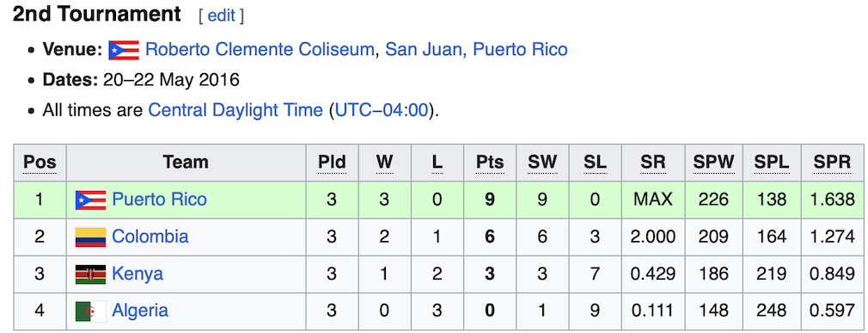Image resolution: width=868 pixels, height=333 pixels.
Task: Click the Puerto Rico flag in table
Action: (90, 200)
